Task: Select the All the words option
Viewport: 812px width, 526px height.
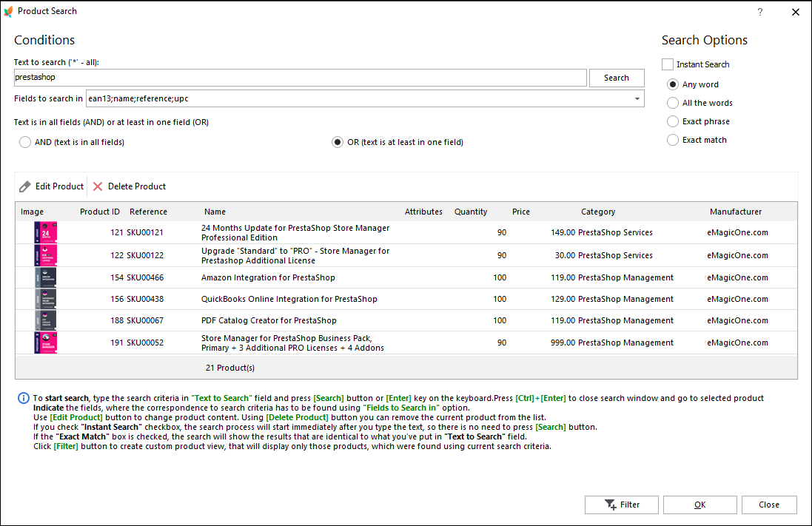Action: (x=673, y=103)
